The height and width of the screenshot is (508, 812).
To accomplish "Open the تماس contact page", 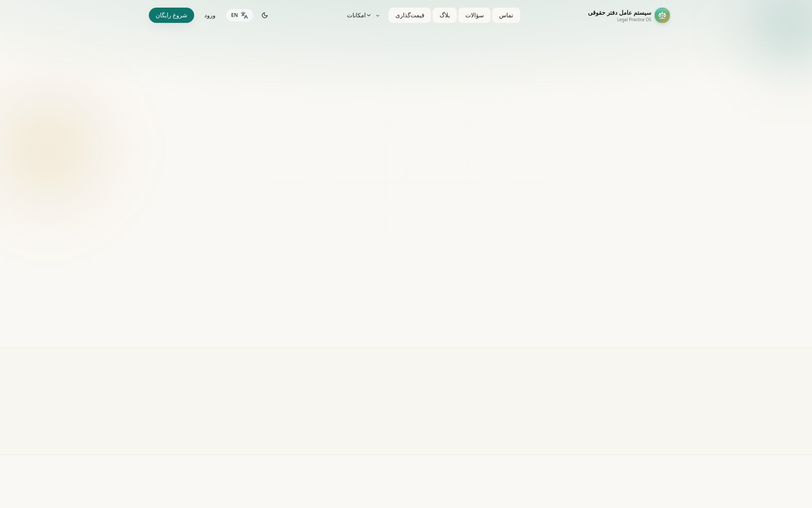I will [x=506, y=15].
